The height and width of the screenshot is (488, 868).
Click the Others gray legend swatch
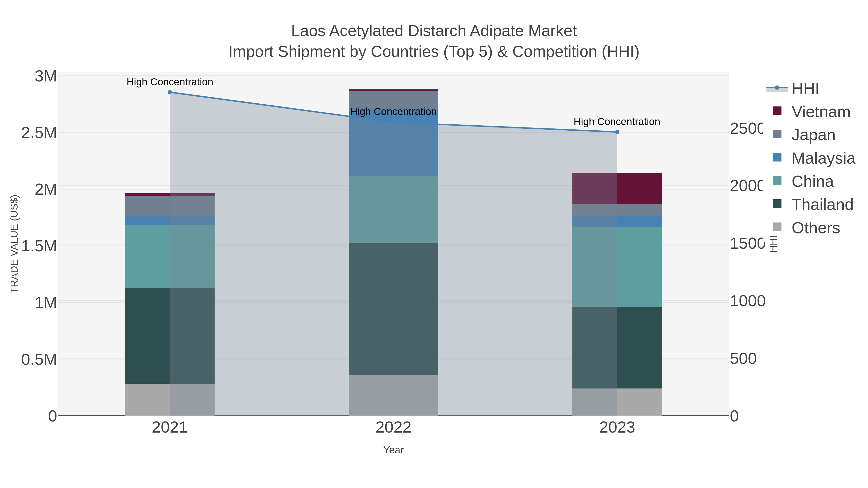tap(777, 227)
